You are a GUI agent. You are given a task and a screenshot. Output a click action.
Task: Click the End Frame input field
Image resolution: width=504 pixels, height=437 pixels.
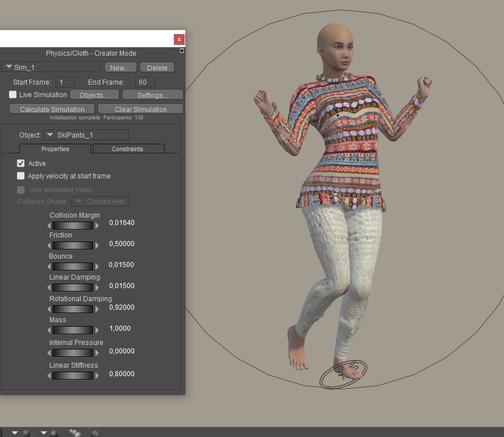point(145,82)
